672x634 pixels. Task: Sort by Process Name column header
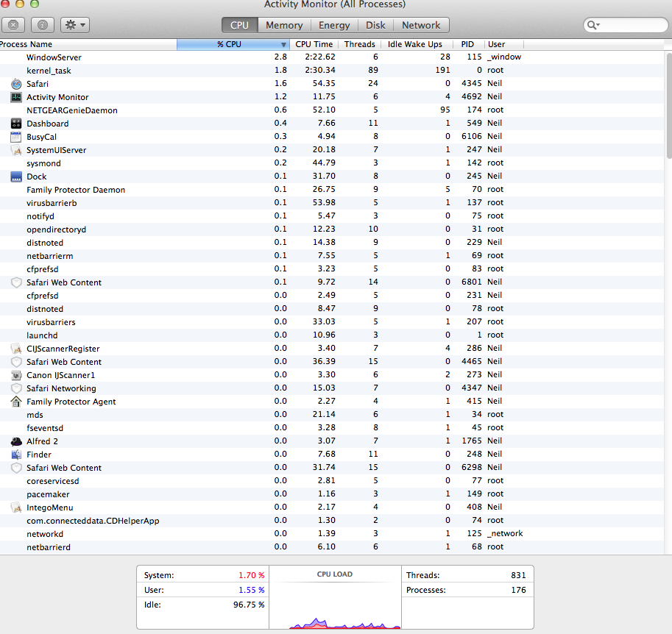(x=88, y=44)
